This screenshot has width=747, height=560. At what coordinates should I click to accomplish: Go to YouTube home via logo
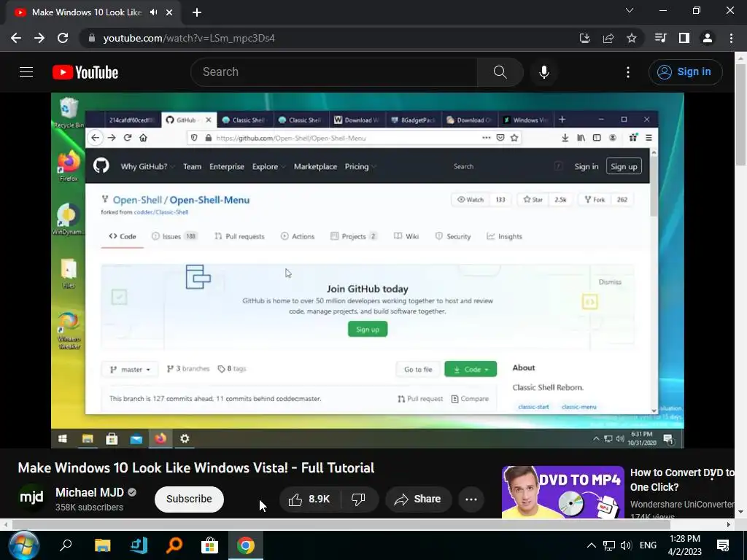tap(85, 72)
